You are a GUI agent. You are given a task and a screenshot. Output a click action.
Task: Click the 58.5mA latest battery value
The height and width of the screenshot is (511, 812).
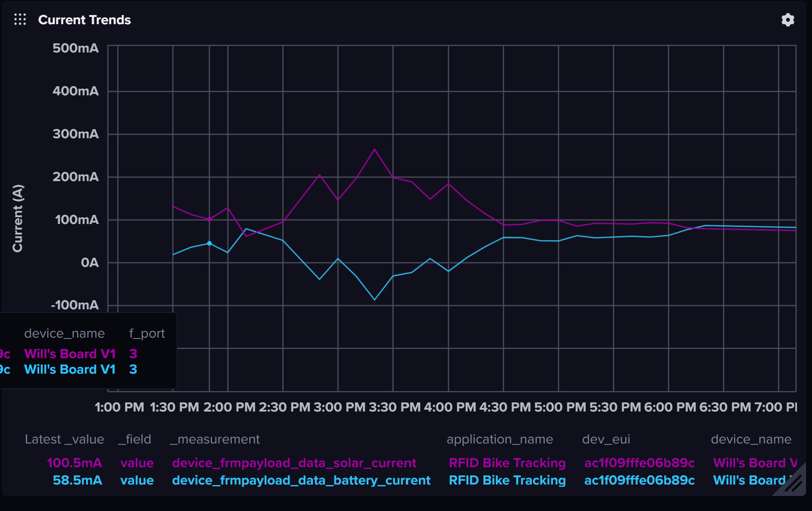[x=77, y=480]
